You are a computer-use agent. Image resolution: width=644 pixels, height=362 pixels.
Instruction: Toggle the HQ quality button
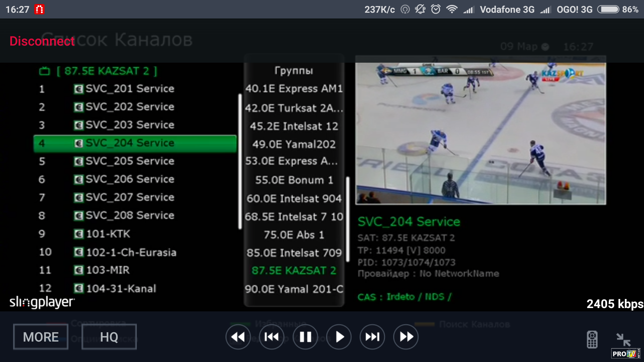109,337
